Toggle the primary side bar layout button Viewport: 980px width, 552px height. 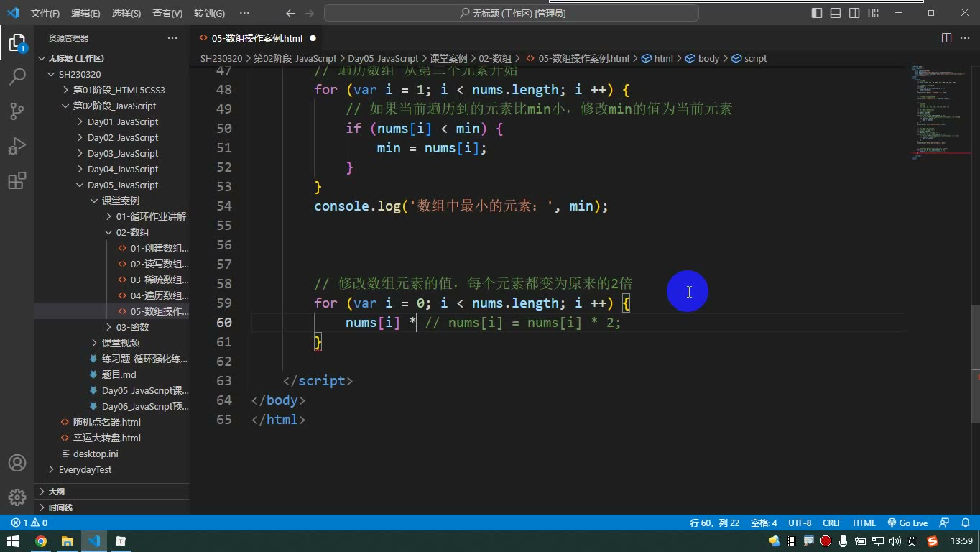817,13
